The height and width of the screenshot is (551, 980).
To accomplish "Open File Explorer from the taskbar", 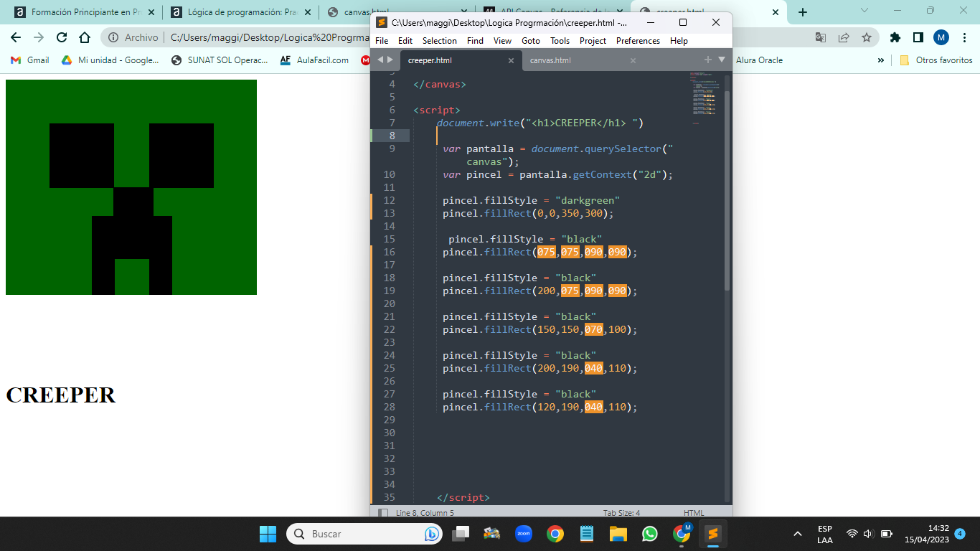I will click(618, 534).
